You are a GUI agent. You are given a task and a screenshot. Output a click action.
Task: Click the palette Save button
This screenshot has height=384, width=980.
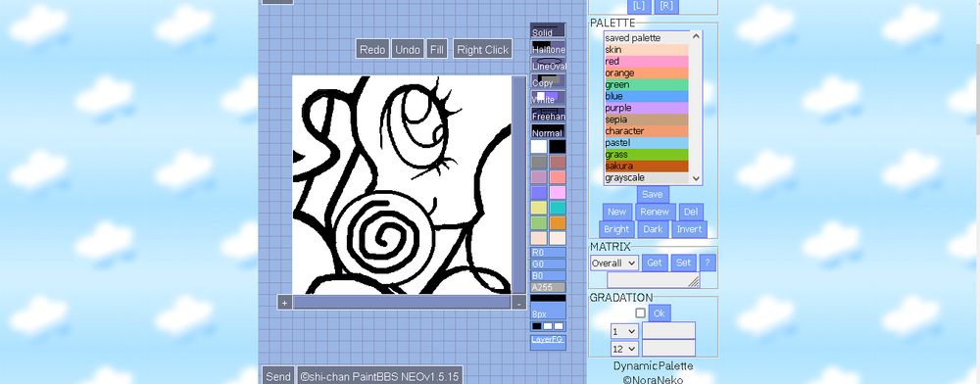click(x=653, y=194)
